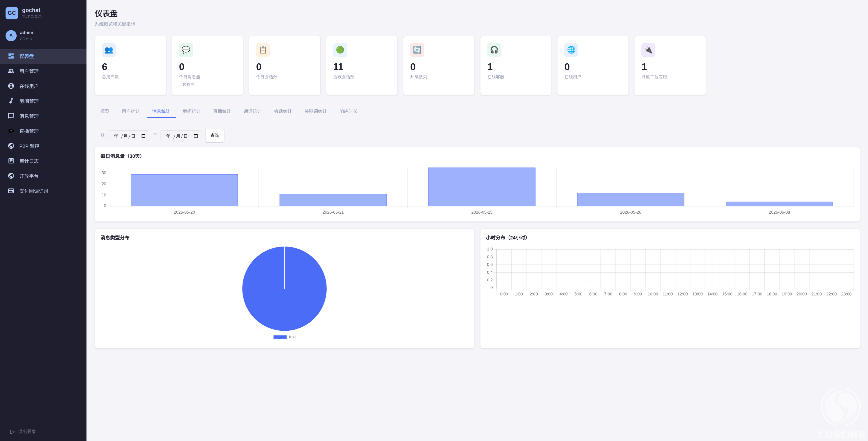
Task: Click the 2026-05-25 bar in daily chart
Action: tap(482, 187)
